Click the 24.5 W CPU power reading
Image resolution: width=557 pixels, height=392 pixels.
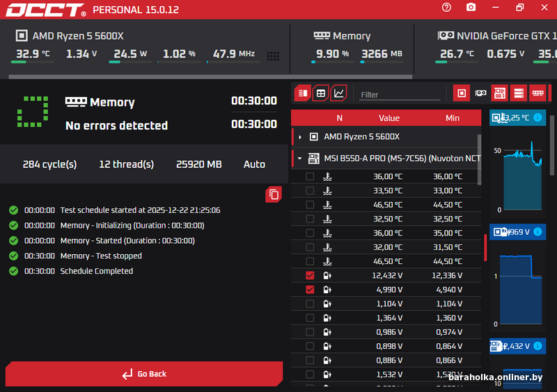point(130,54)
